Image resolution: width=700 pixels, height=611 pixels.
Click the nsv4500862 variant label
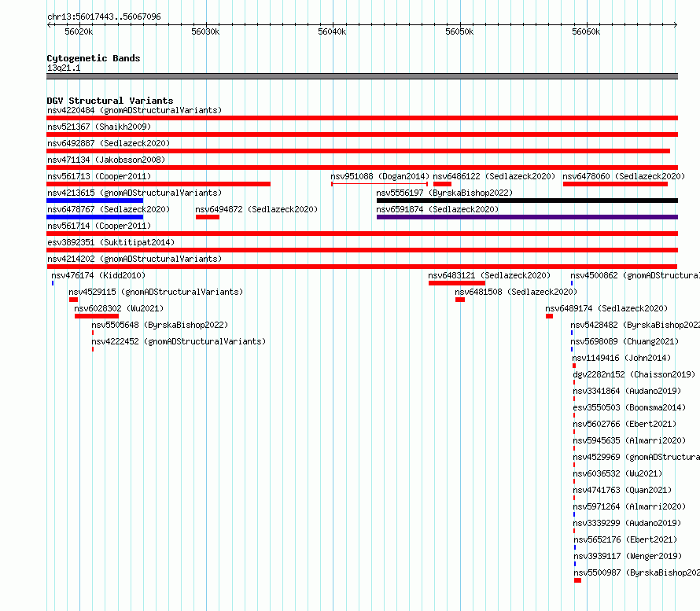pos(636,275)
